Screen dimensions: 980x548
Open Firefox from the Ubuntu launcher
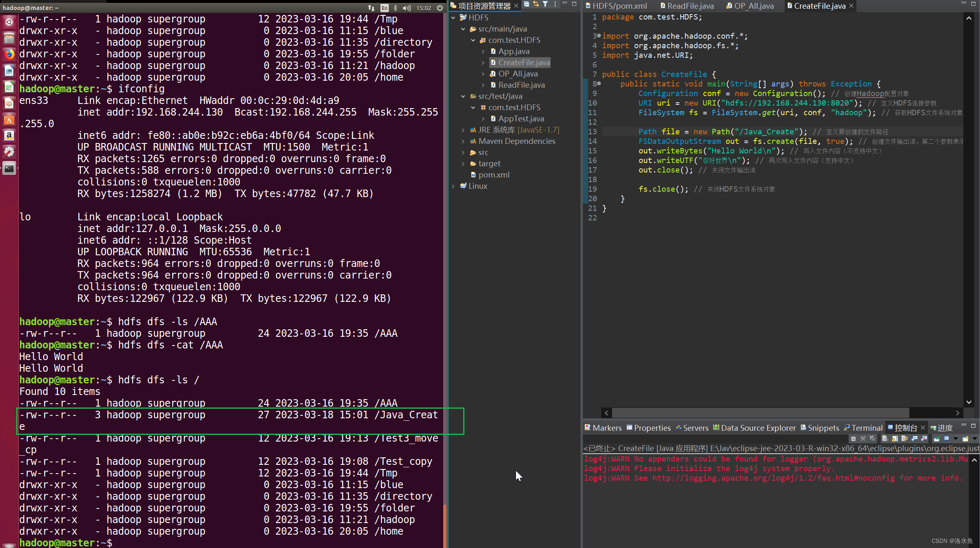tap(9, 54)
